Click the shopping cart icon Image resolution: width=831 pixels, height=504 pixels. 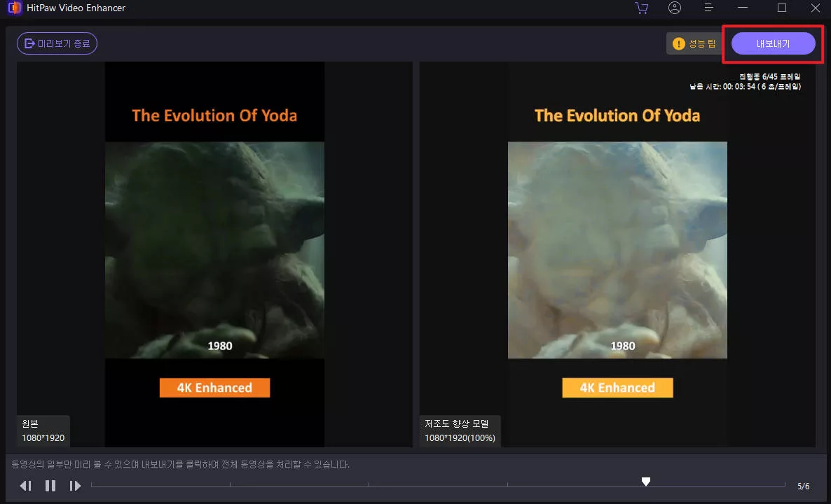point(641,8)
